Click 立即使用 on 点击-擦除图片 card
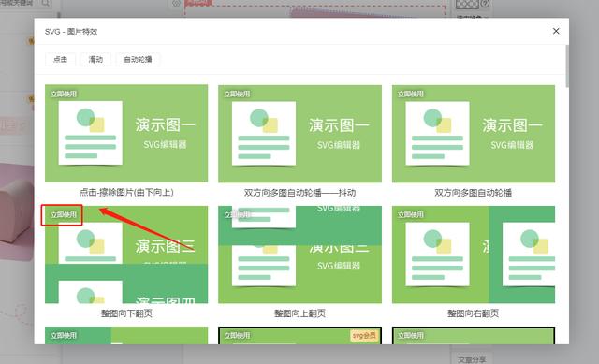Screen dimensions: 599x364 64,94
